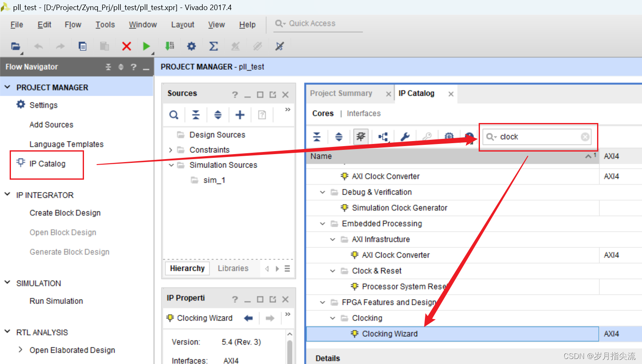Click the crossed-out cursor icon in toolbar
The height and width of the screenshot is (364, 642).
pos(280,46)
